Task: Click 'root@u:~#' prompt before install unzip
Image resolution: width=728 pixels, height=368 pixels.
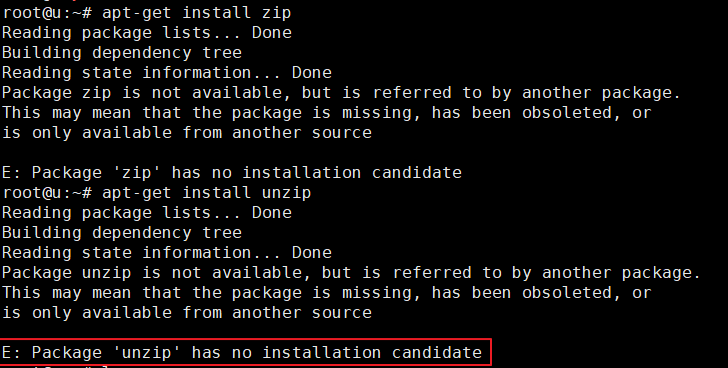Action: 46,193
